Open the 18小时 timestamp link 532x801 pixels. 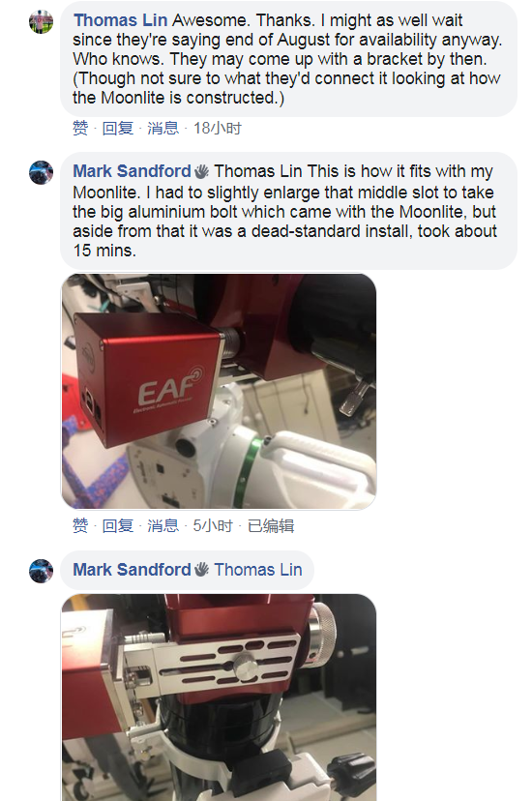217,128
